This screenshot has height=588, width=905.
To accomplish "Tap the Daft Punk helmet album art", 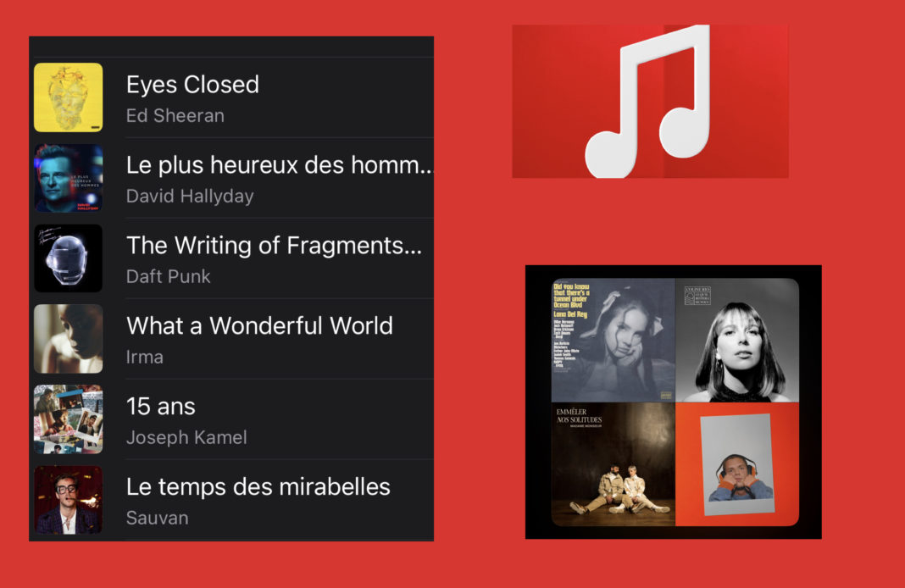I will click(x=68, y=258).
